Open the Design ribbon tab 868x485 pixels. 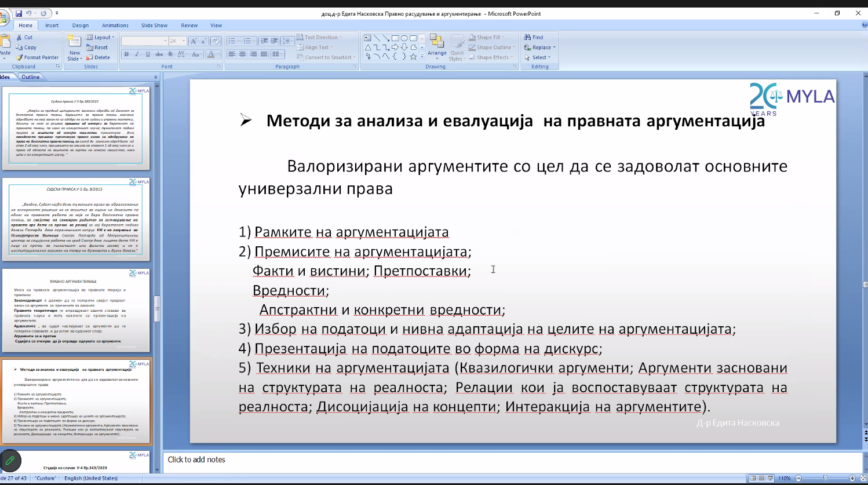(81, 25)
